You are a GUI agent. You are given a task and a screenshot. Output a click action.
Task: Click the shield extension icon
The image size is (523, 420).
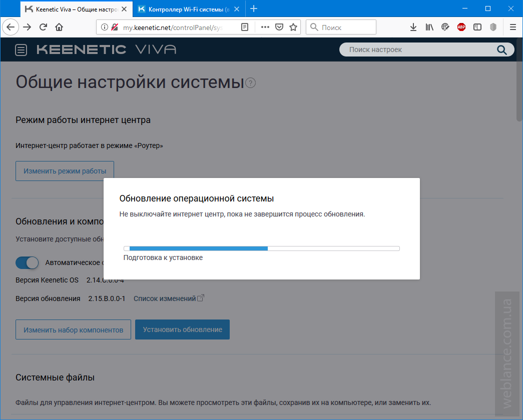coord(493,27)
